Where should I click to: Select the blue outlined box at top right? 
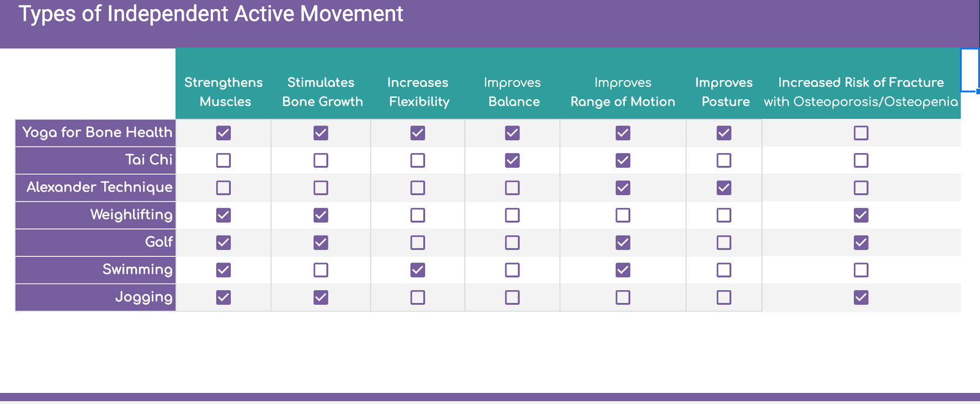[970, 69]
